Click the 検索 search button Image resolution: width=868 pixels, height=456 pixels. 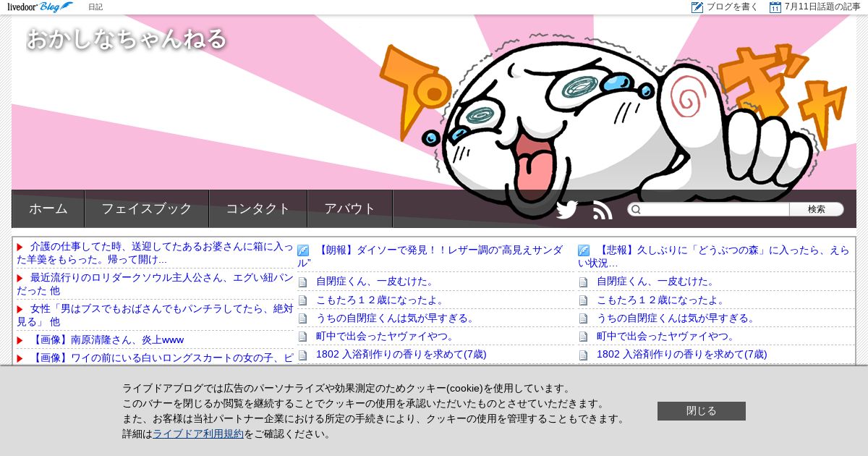pos(817,209)
